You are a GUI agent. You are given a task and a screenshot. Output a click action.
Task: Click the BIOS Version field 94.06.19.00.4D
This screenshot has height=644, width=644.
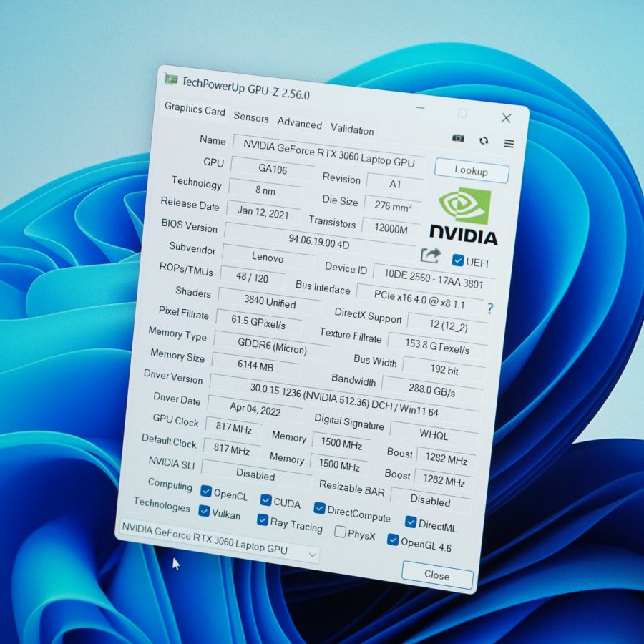(318, 242)
